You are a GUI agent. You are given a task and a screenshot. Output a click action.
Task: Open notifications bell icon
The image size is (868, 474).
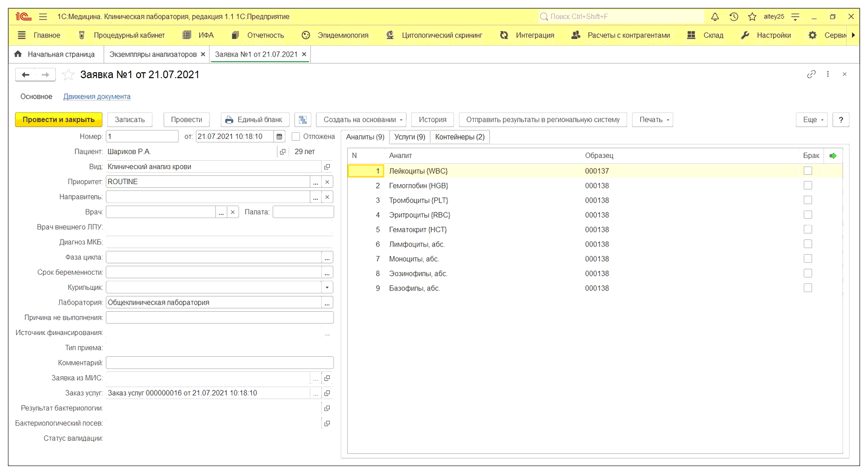pyautogui.click(x=715, y=17)
